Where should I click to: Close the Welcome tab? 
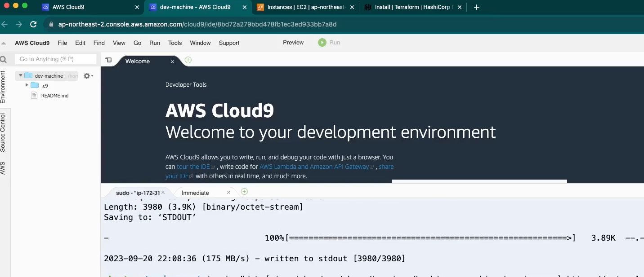[x=172, y=62]
